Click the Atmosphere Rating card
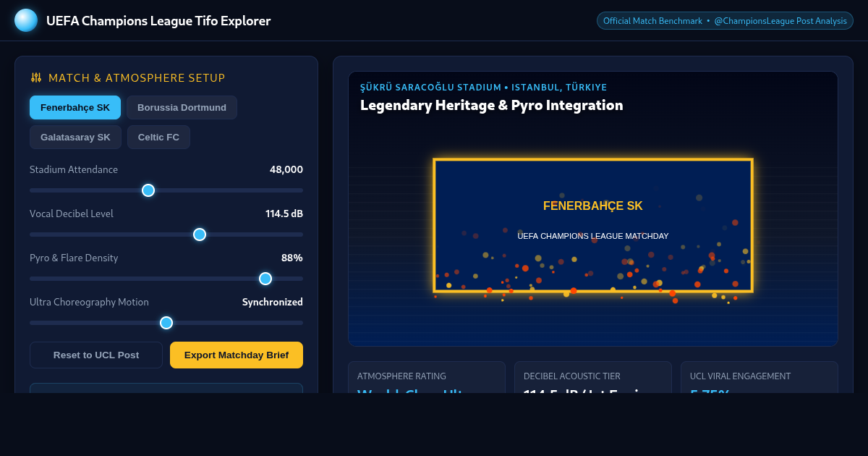This screenshot has width=868, height=456. tap(427, 377)
